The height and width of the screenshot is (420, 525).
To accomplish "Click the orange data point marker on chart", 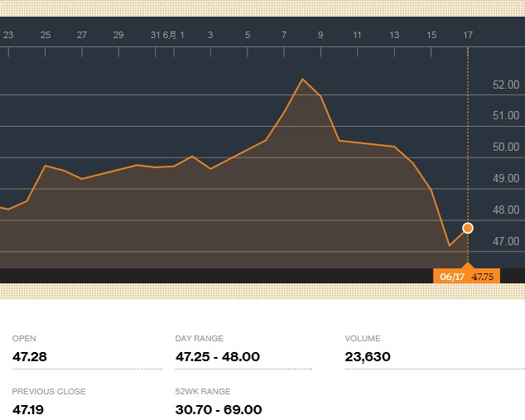I will click(468, 228).
